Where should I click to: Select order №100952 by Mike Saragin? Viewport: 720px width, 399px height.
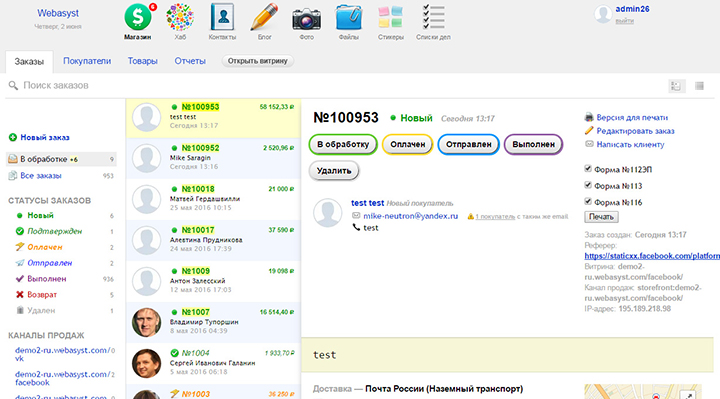coord(214,158)
